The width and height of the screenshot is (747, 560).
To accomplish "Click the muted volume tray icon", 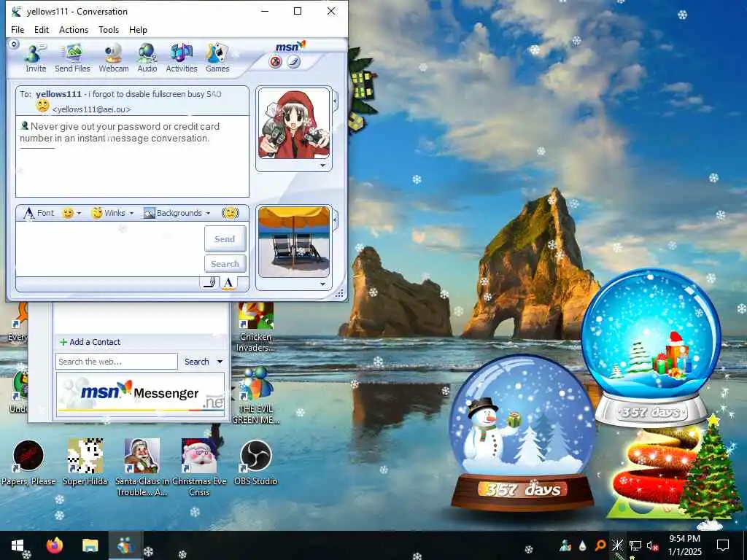I will [652, 545].
